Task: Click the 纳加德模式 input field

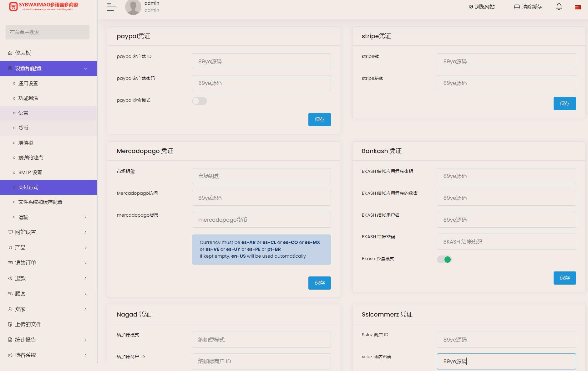Action: [261, 340]
